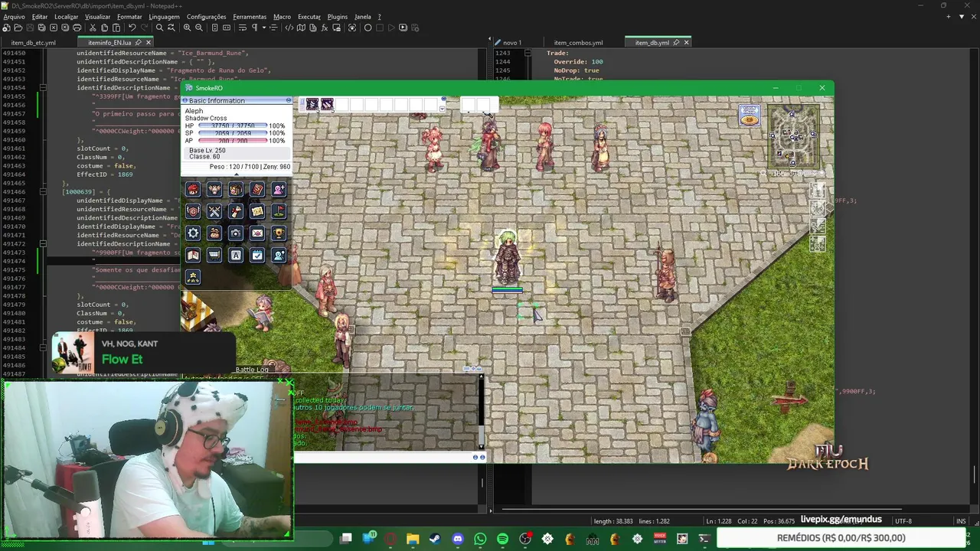Open the Localizar menu
980x551 pixels.
tap(66, 16)
